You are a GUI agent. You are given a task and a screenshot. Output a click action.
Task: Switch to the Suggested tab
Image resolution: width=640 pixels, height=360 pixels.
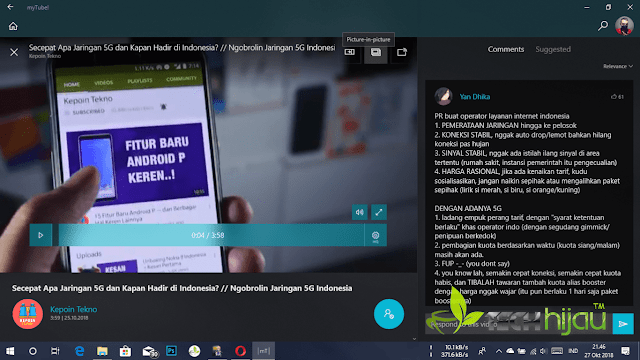point(553,49)
